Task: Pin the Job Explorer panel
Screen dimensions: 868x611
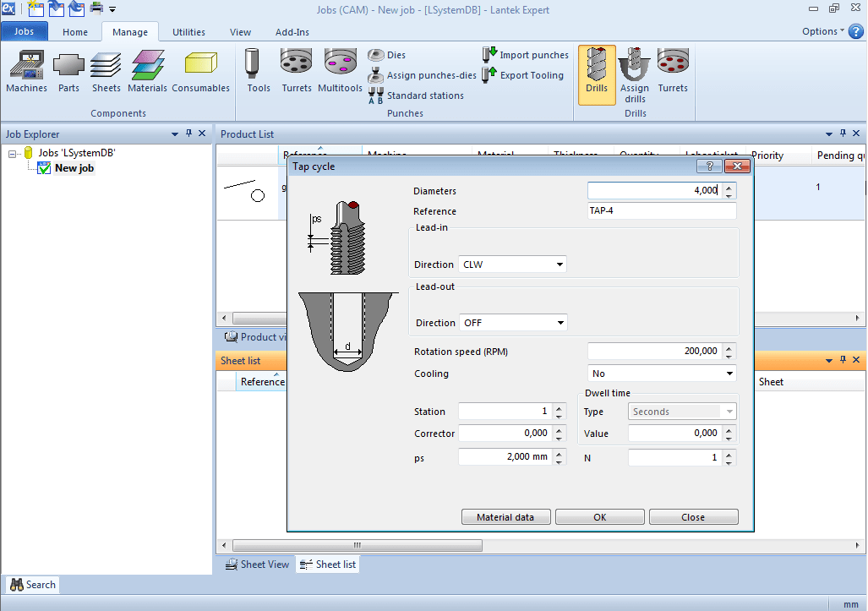Action: [x=188, y=134]
